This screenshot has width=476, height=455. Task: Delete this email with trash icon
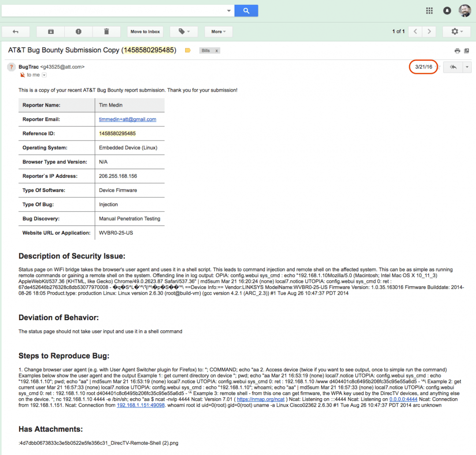(107, 32)
